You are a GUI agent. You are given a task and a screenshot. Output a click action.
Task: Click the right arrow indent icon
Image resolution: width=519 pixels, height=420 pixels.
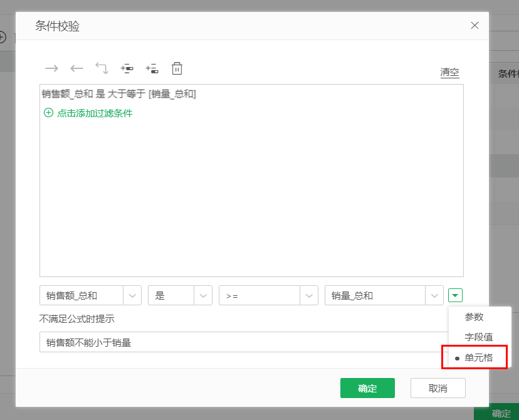pos(51,68)
